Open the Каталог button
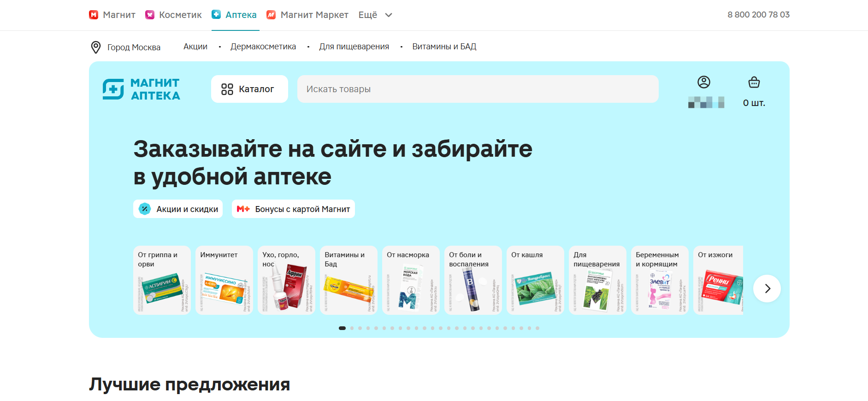 [x=249, y=89]
